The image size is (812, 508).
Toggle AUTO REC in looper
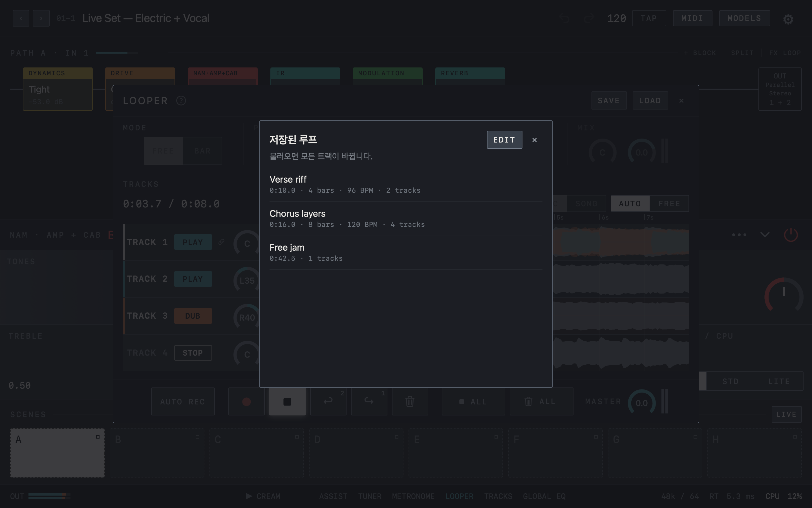point(182,402)
